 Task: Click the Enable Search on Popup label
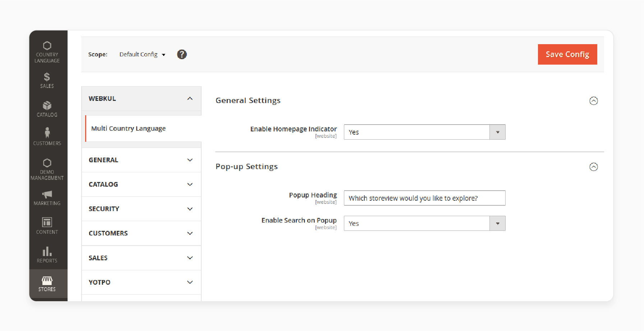pyautogui.click(x=299, y=220)
